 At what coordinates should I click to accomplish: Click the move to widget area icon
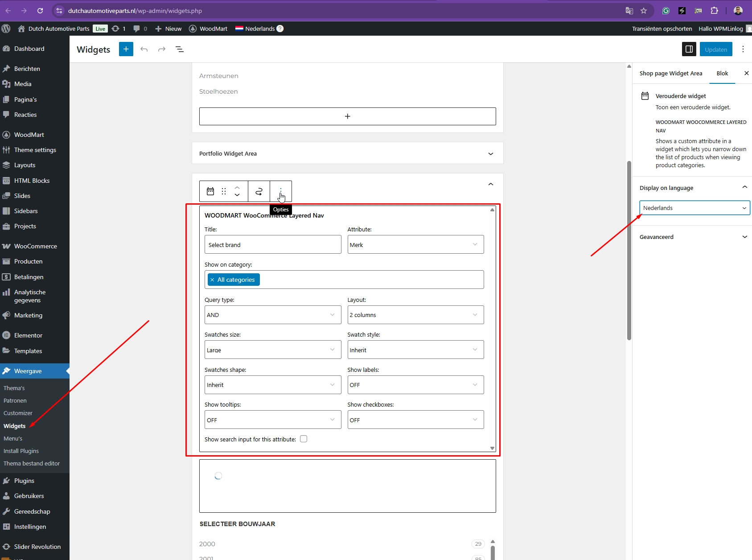pyautogui.click(x=259, y=191)
